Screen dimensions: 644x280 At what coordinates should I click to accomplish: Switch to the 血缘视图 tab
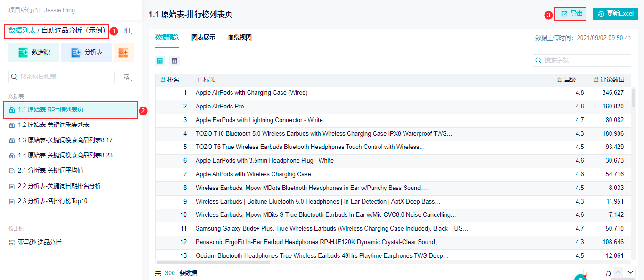tap(240, 38)
